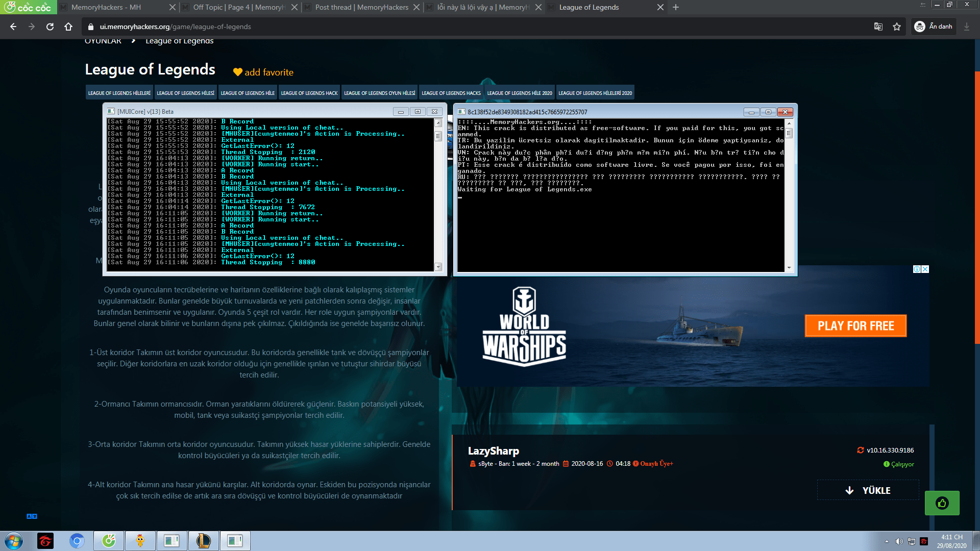980x551 pixels.
Task: Click the volume speaker tray icon
Action: tap(899, 541)
